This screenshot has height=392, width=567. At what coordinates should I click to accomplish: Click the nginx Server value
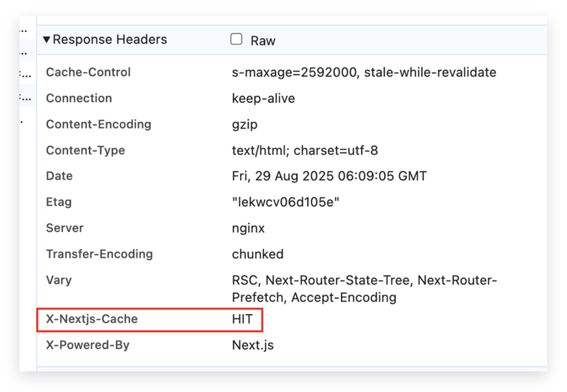click(x=248, y=228)
